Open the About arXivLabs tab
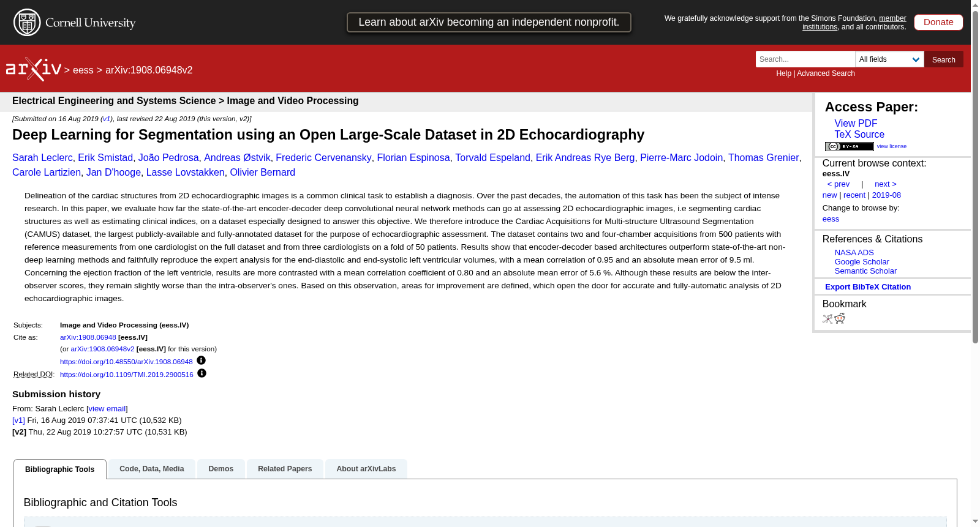The width and height of the screenshot is (980, 527). point(366,469)
